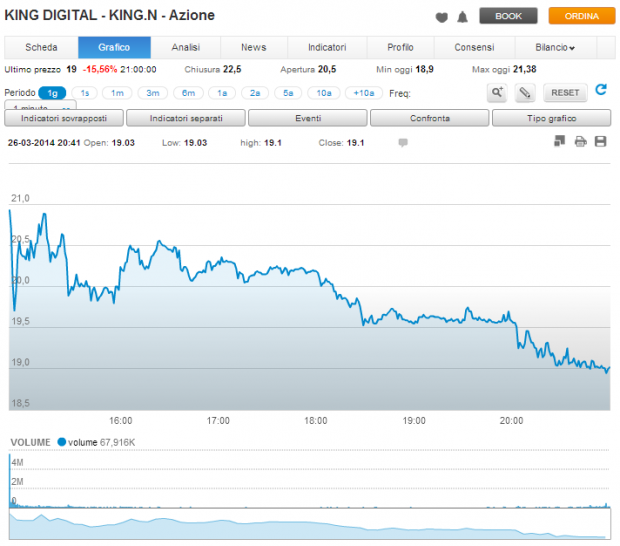
Task: Click the volume overview range navigator
Action: (310, 524)
